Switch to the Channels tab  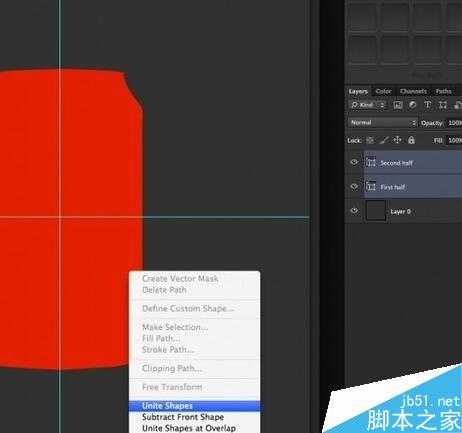[413, 91]
